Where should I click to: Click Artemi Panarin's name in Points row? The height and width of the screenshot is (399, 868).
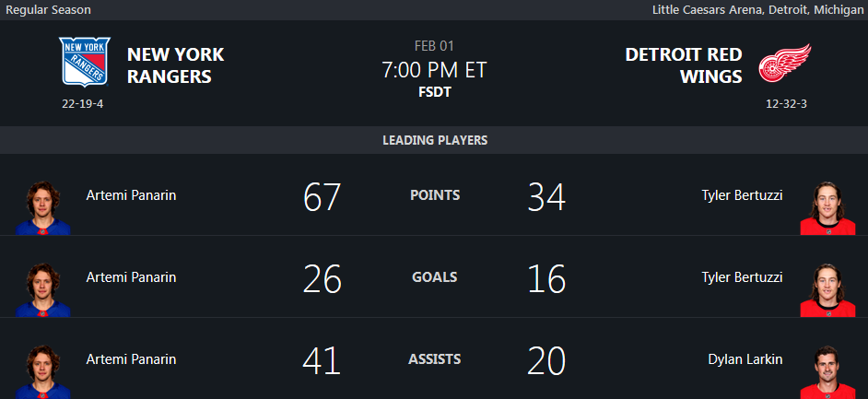131,195
